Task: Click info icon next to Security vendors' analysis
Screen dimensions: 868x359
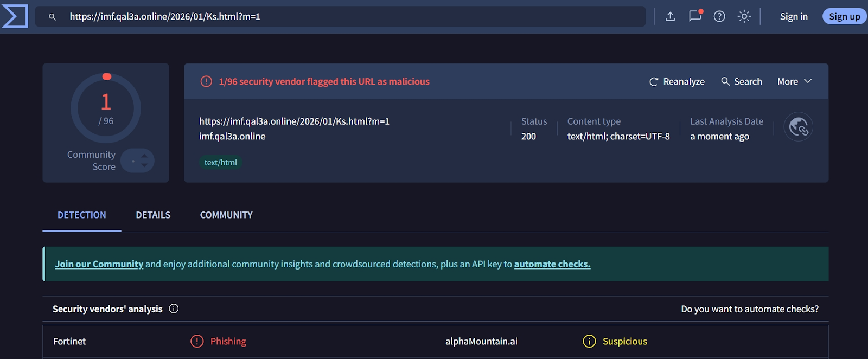Action: [174, 309]
